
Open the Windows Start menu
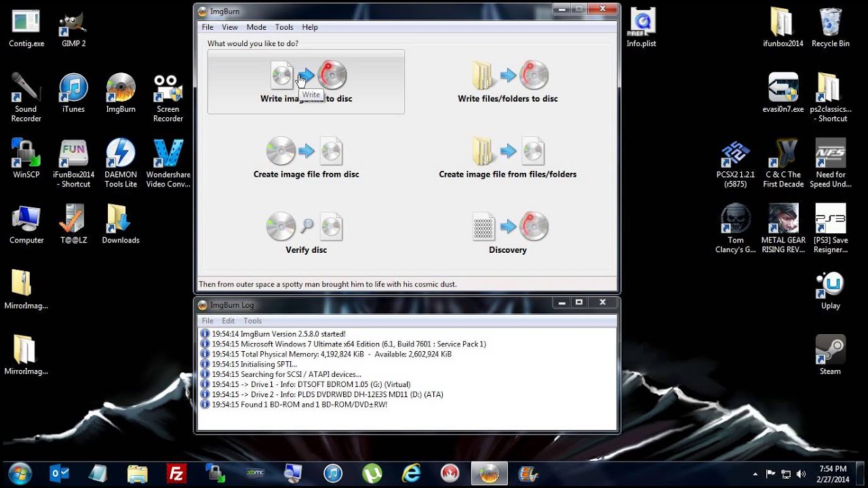[x=21, y=472]
